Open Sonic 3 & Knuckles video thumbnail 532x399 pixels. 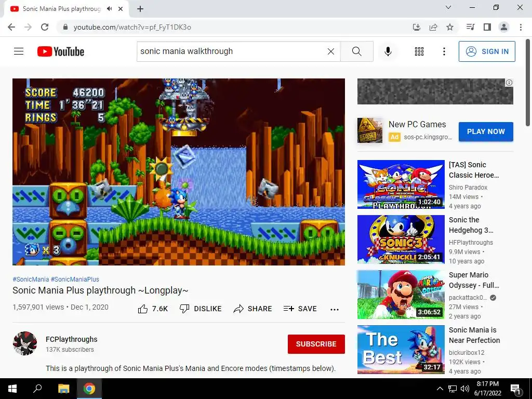pyautogui.click(x=401, y=240)
